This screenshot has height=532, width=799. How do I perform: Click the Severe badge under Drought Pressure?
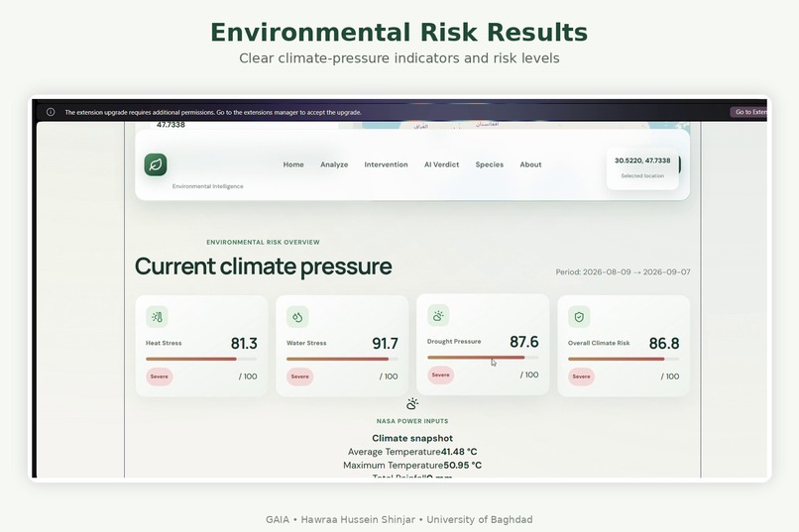click(x=441, y=375)
